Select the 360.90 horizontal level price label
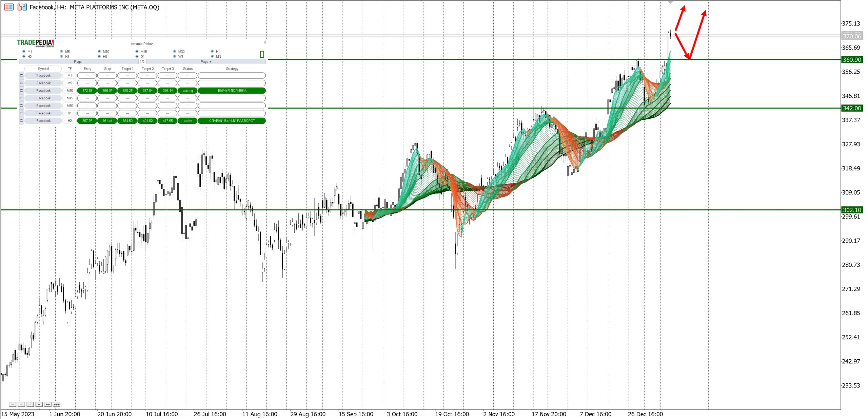 pyautogui.click(x=852, y=60)
